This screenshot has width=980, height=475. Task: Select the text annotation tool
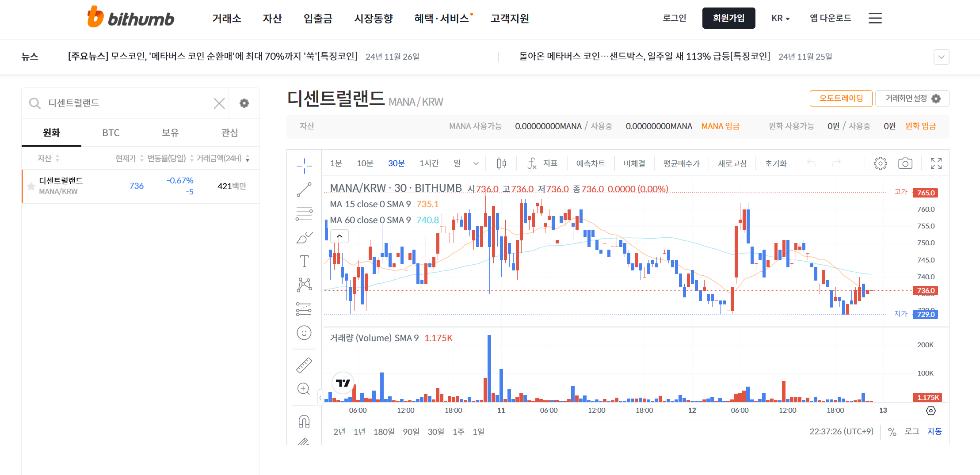click(304, 261)
